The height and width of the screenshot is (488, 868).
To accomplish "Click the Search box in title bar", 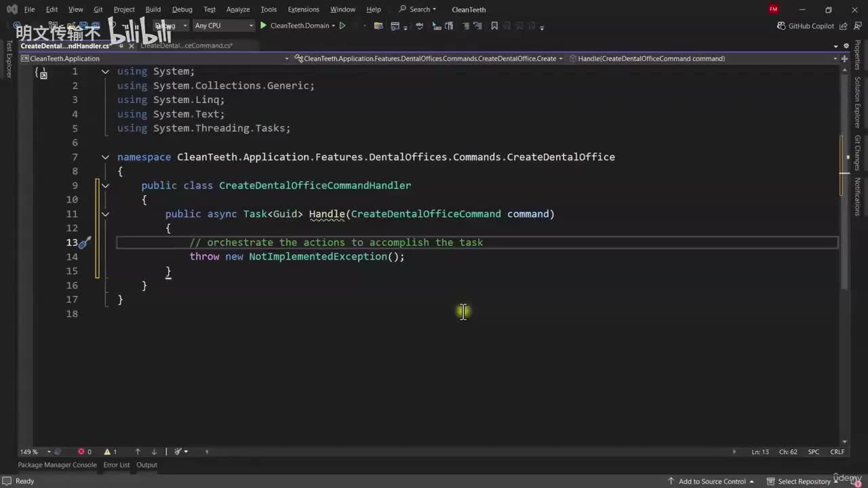I will click(x=418, y=9).
